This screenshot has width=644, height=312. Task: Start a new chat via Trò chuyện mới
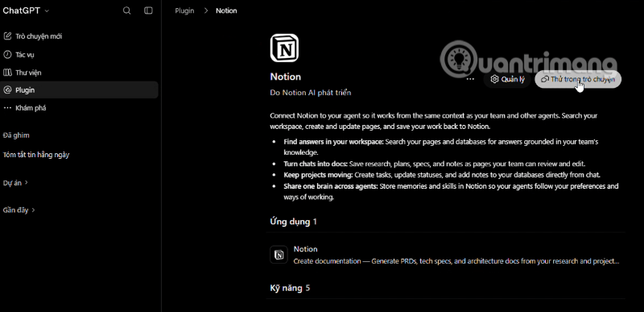79,36
